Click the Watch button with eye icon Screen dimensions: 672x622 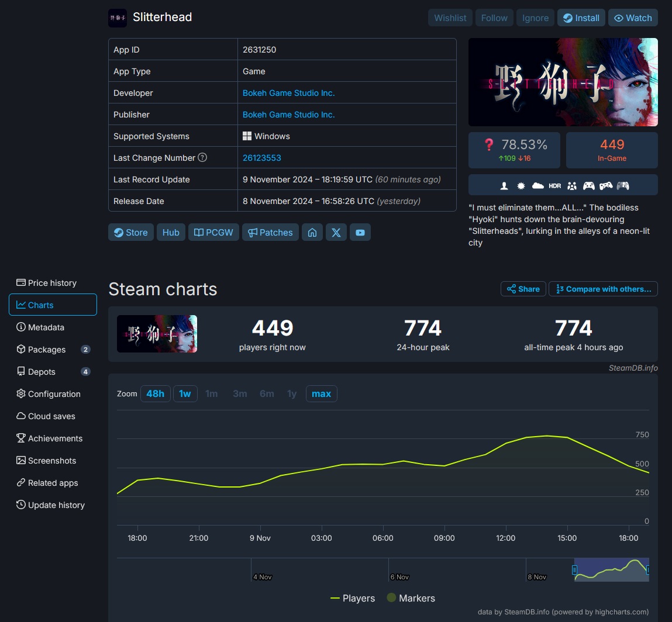(x=633, y=18)
